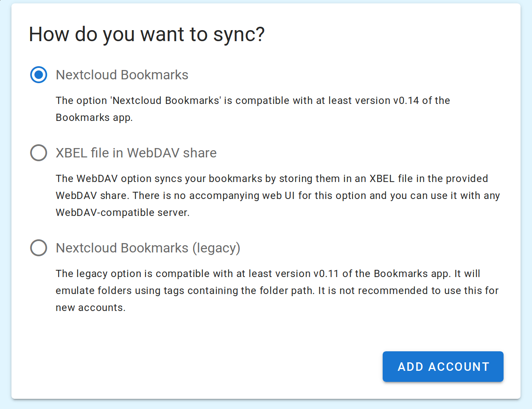This screenshot has height=409, width=532.
Task: Choose the XBEL file in WebDAV share radio circle
Action: pyautogui.click(x=39, y=153)
